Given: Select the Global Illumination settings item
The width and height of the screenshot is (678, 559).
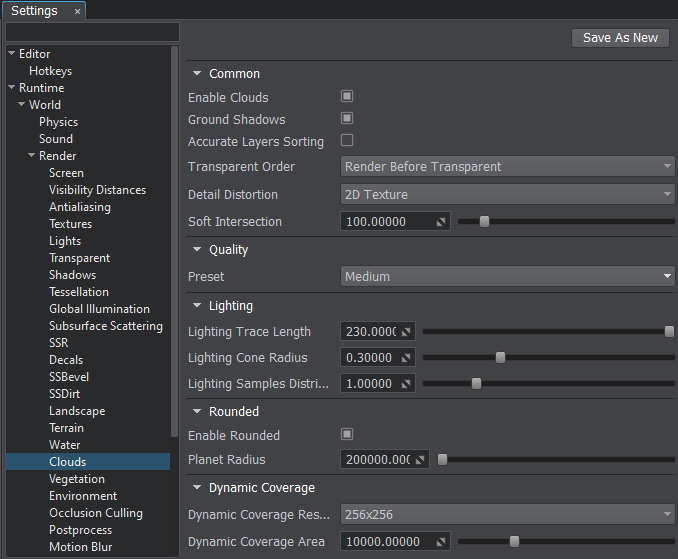Looking at the screenshot, I should coord(99,309).
